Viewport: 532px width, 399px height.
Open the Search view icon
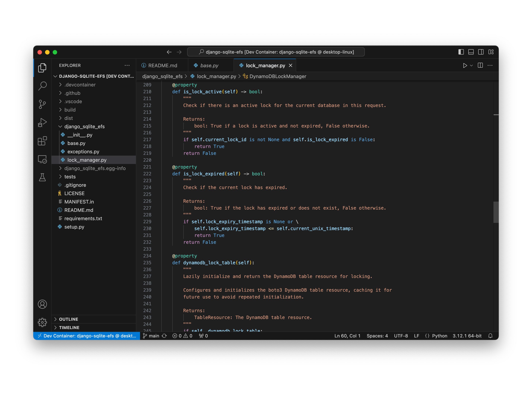42,86
